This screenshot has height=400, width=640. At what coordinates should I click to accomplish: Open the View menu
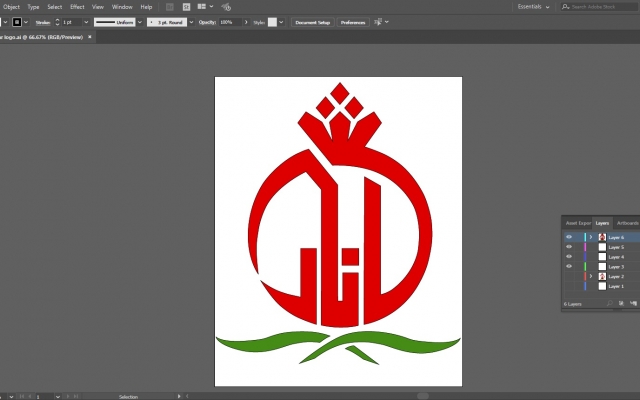tap(98, 7)
